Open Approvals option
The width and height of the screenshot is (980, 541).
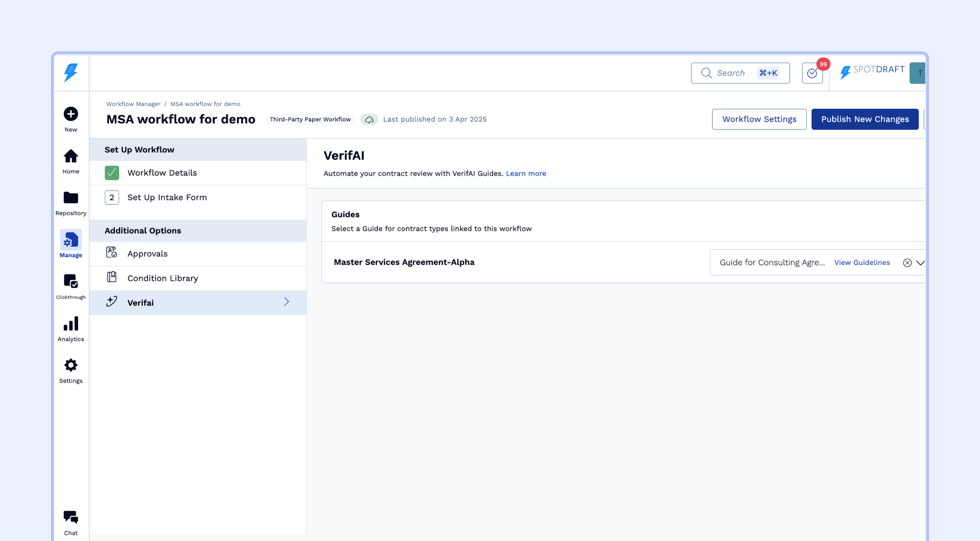(147, 254)
